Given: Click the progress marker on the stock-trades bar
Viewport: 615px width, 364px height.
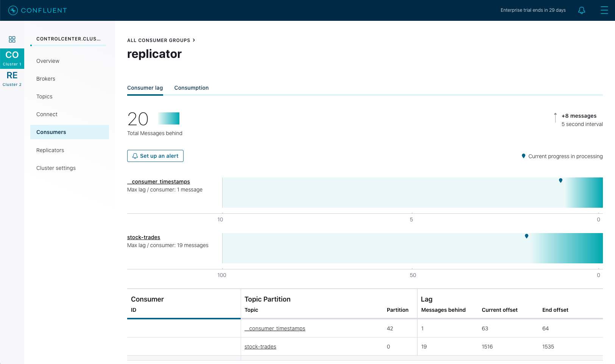Looking at the screenshot, I should tap(526, 236).
